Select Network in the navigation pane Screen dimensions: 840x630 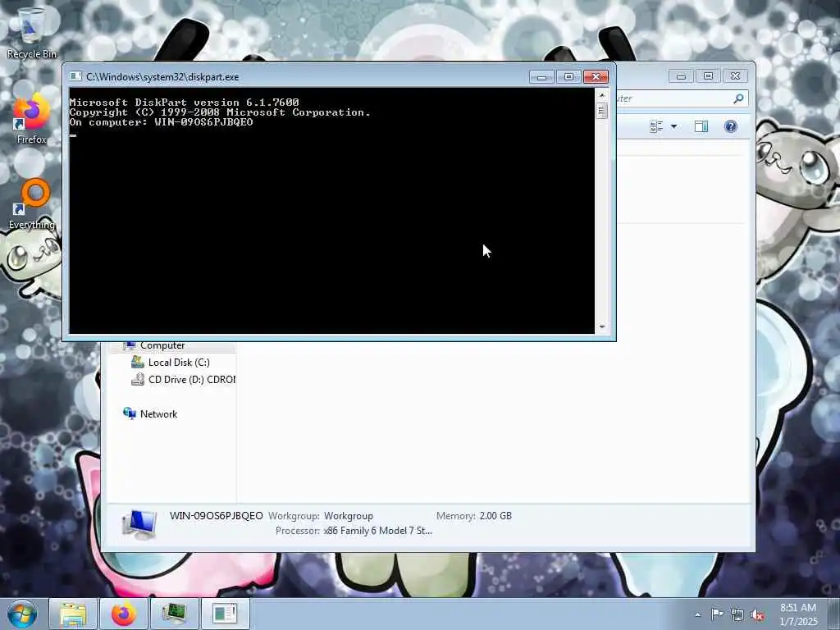pos(158,414)
